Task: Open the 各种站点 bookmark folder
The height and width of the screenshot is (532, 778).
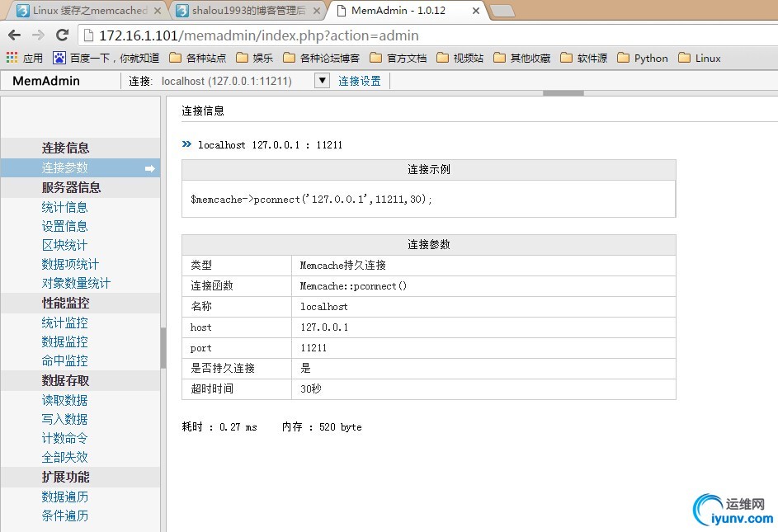Action: pyautogui.click(x=197, y=58)
